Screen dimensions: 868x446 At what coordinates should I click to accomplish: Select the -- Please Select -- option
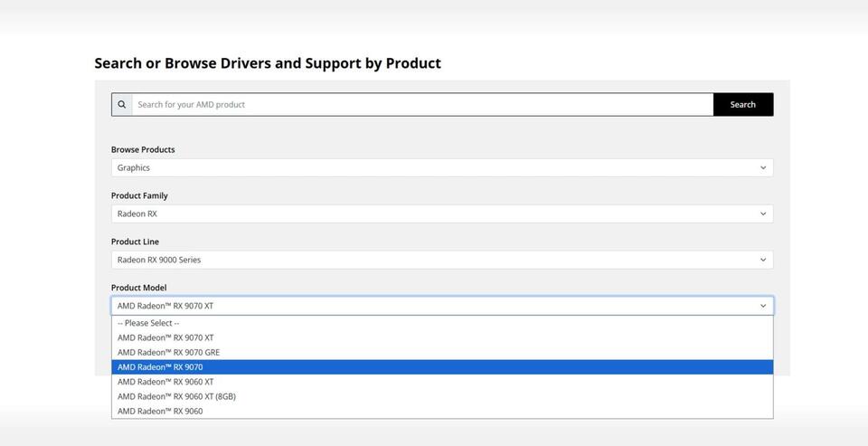(442, 323)
